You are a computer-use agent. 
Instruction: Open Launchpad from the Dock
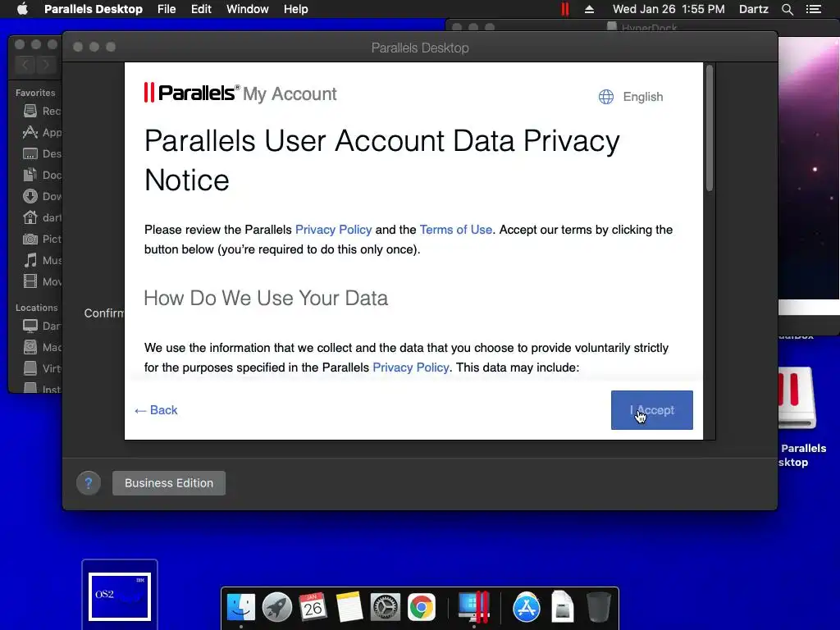click(x=277, y=608)
